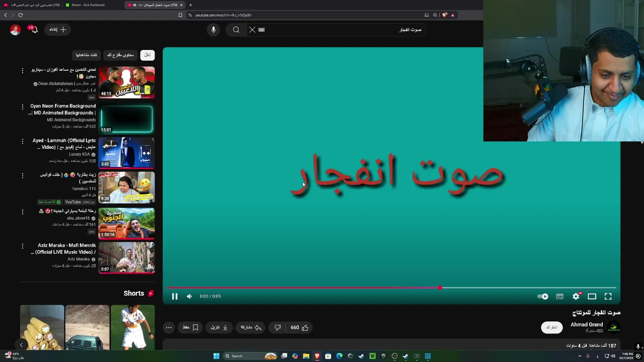This screenshot has height=362, width=644.
Task: Open options for Cyan Neon Frame Background video
Action: click(22, 107)
